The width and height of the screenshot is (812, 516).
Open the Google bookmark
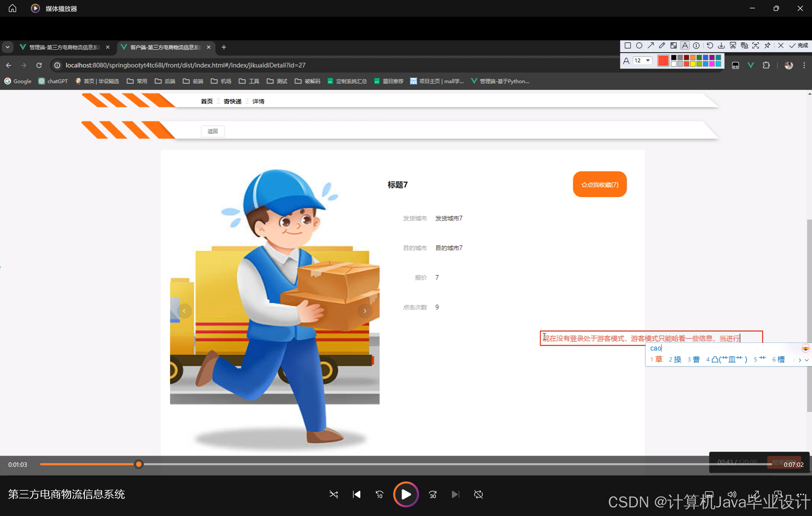(18, 81)
